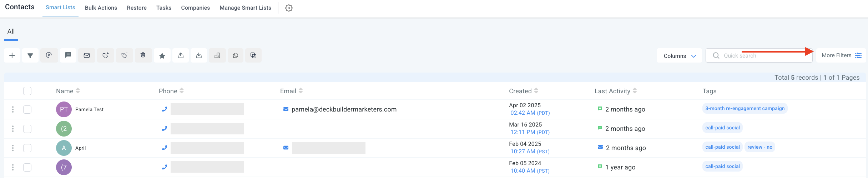The width and height of the screenshot is (868, 178).
Task: Open the More Filters panel
Action: pos(841,55)
